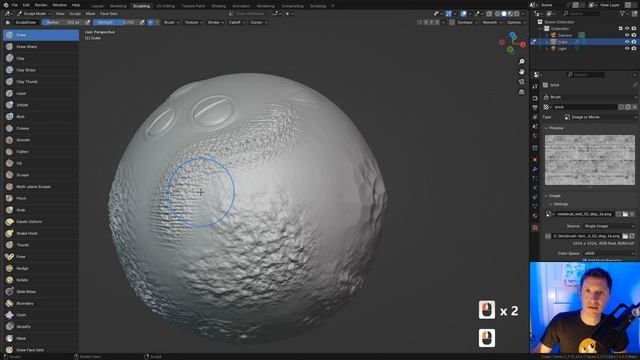Click the viewport pan hand icon
The image size is (640, 360).
[521, 71]
